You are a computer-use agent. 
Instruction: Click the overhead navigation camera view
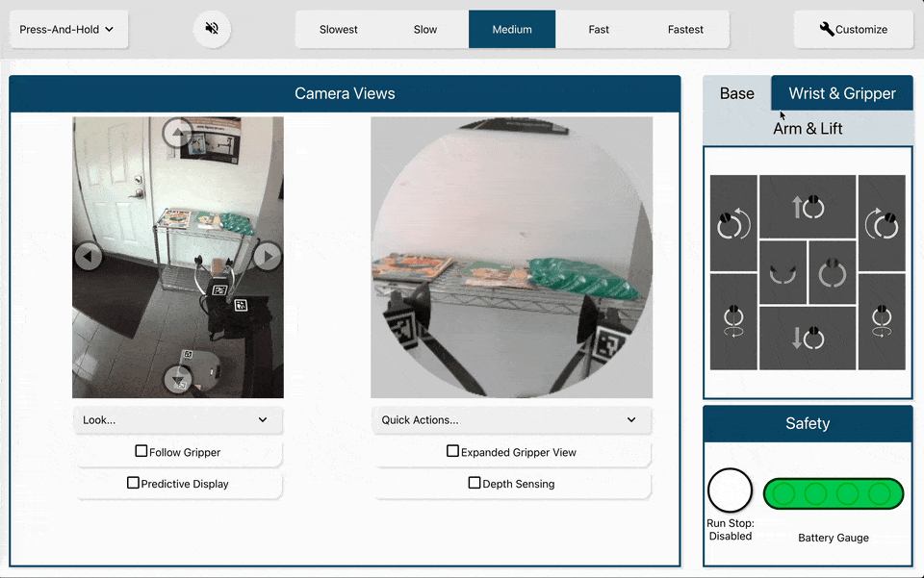178,257
